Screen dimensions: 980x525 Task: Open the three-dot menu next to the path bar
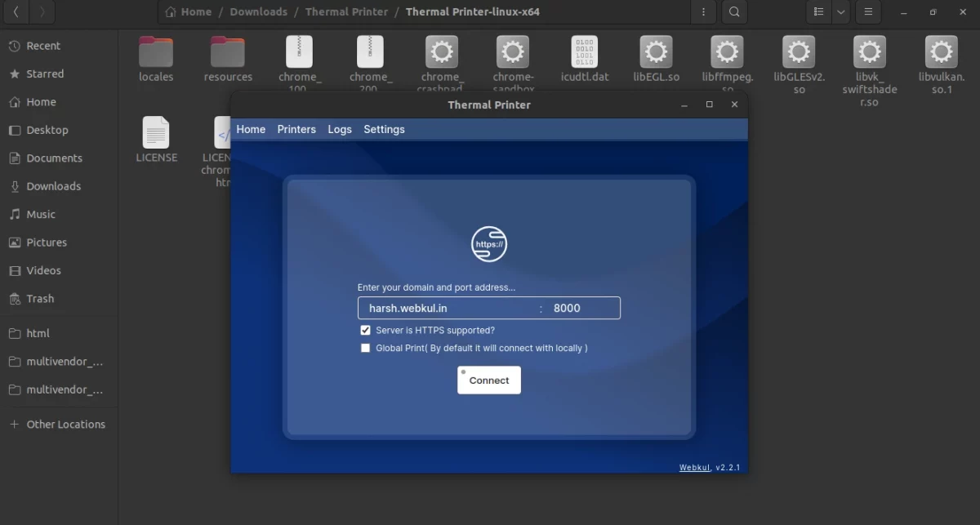[x=703, y=12]
